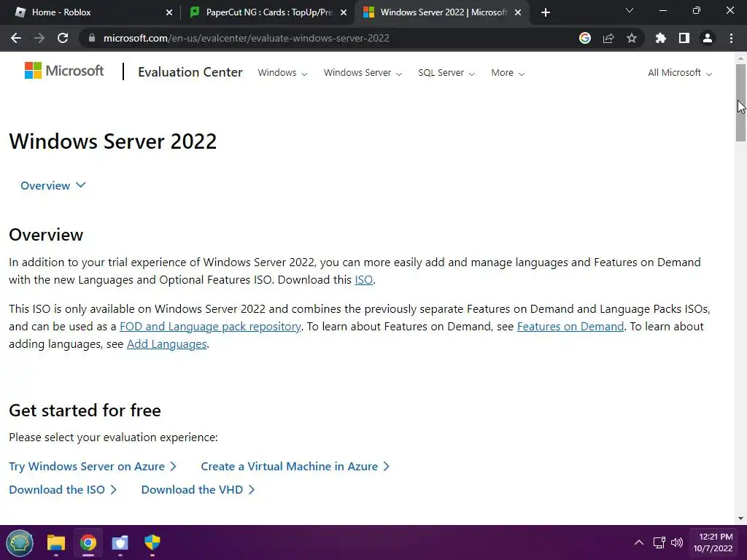Close the Windows Server 2022 tab
Image resolution: width=747 pixels, height=560 pixels.
coord(518,12)
